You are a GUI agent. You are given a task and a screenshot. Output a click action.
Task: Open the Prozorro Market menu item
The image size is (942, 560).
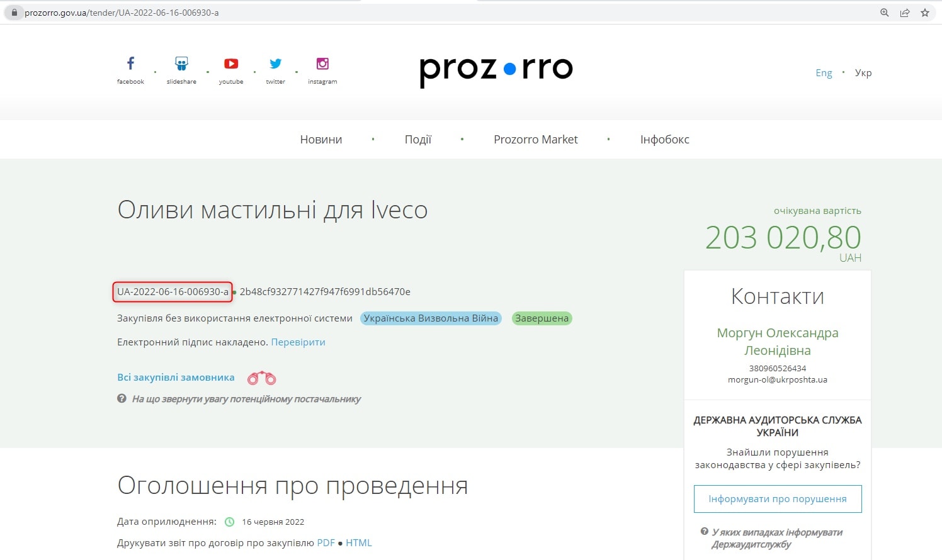536,140
